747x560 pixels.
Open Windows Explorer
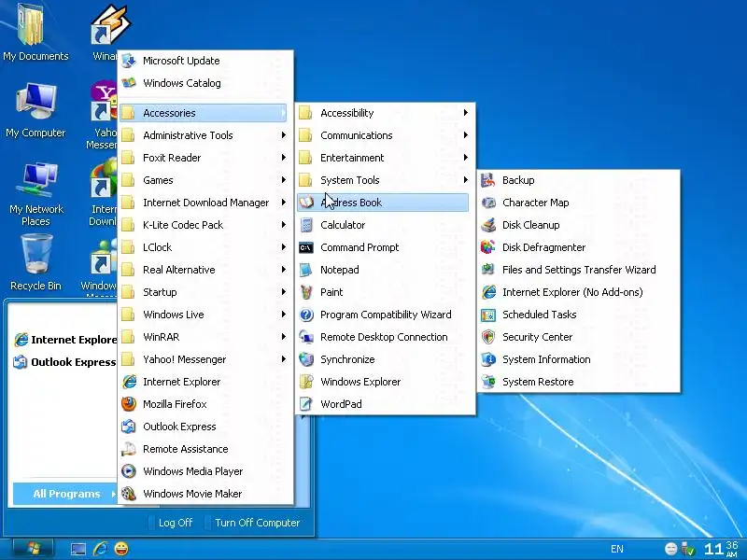[x=384, y=382]
